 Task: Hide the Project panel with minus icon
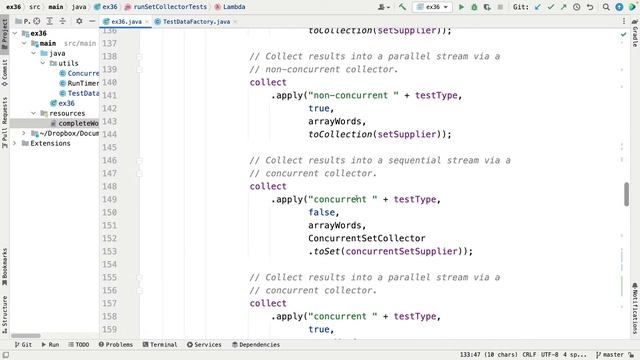[x=92, y=21]
